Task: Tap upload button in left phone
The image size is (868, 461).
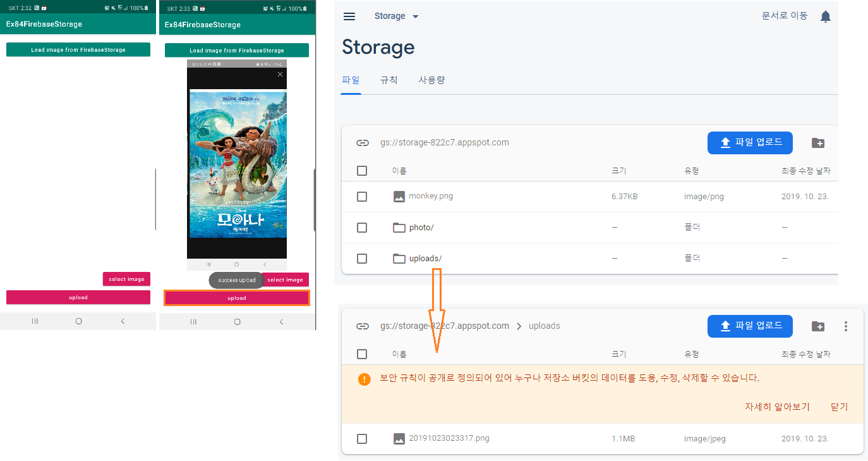Action: coord(78,297)
